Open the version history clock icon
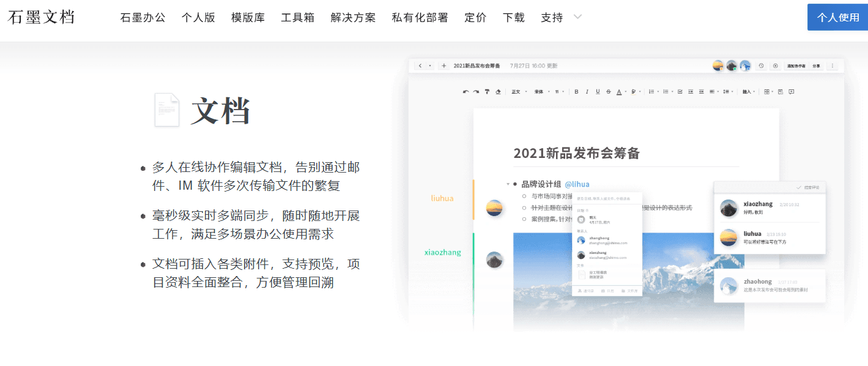868x366 pixels. [x=761, y=65]
